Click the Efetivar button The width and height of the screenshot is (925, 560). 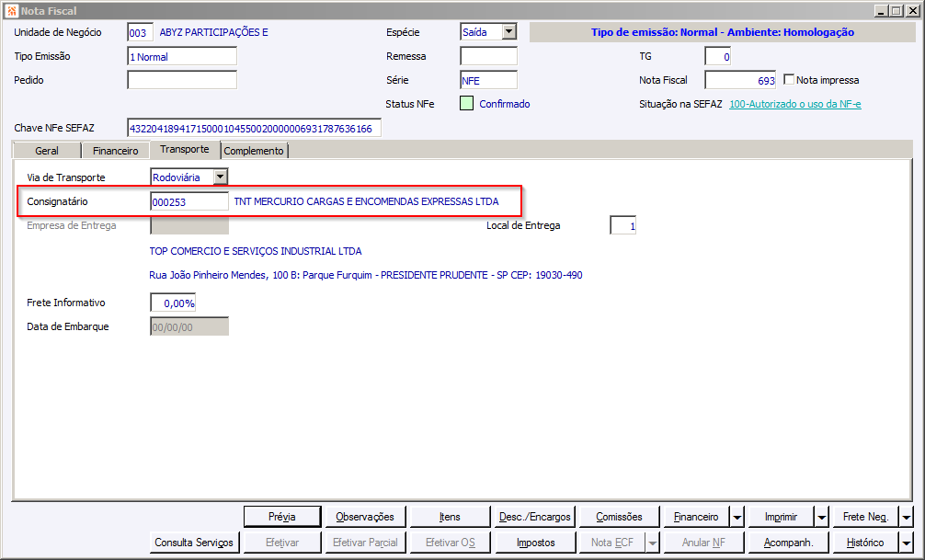point(282,543)
